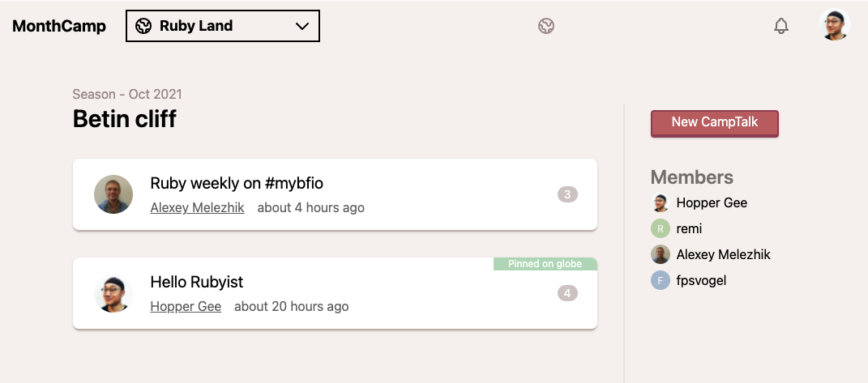Click Hopper Gee's small avatar in Members

click(661, 203)
